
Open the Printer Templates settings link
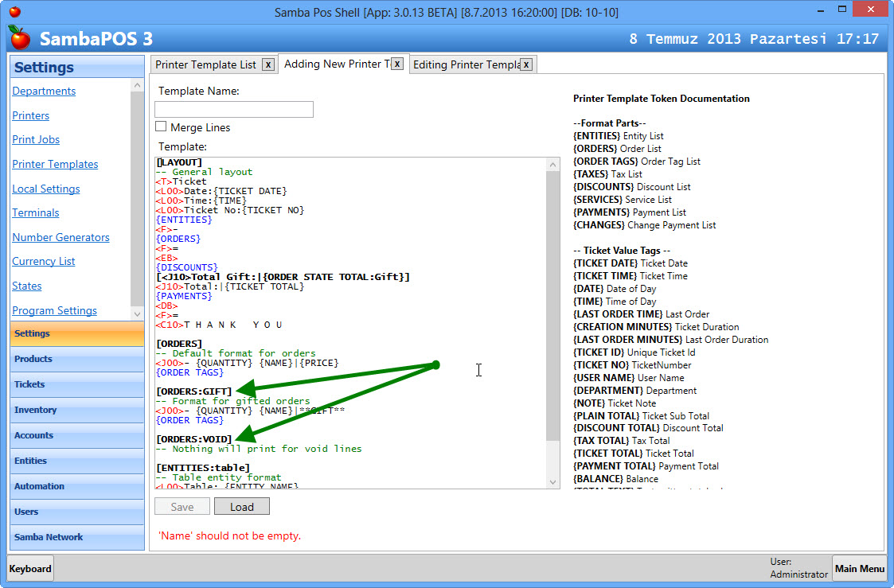coord(55,164)
